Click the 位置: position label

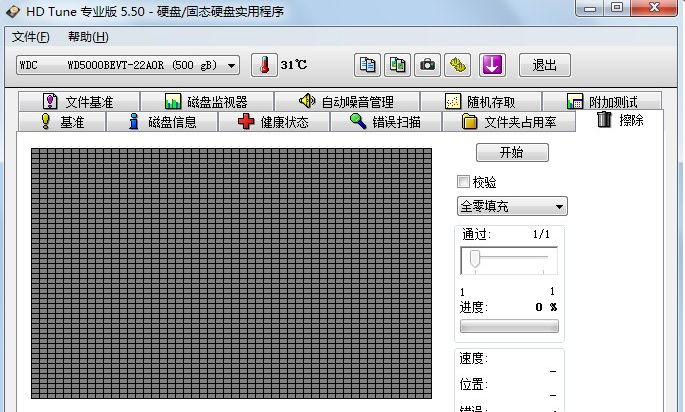pos(474,384)
